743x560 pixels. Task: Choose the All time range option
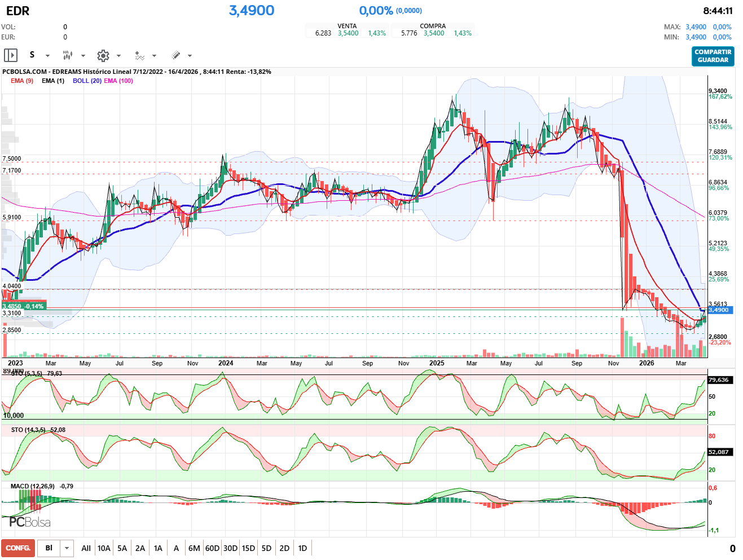click(x=86, y=548)
